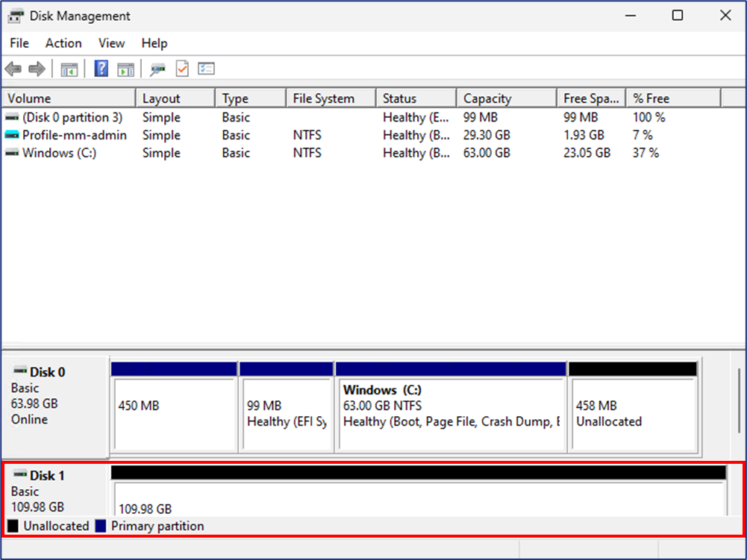Select the 109.98 GB unallocated space on Disk 1
This screenshot has width=747, height=560.
pyautogui.click(x=418, y=500)
